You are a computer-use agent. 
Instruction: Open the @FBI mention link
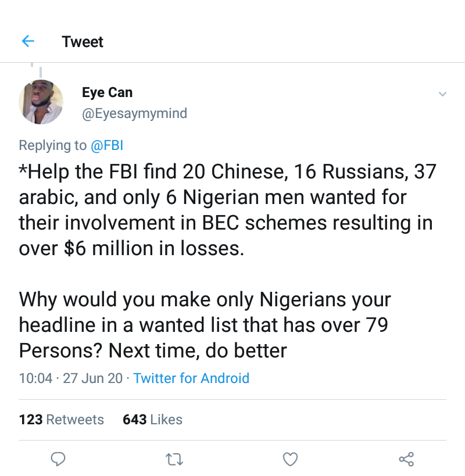[106, 145]
